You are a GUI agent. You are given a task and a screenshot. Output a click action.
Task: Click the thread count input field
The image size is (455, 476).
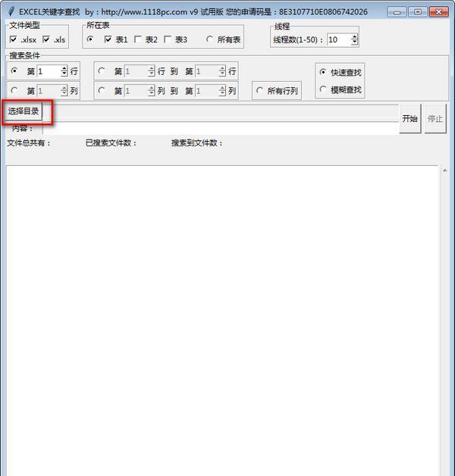tap(339, 39)
